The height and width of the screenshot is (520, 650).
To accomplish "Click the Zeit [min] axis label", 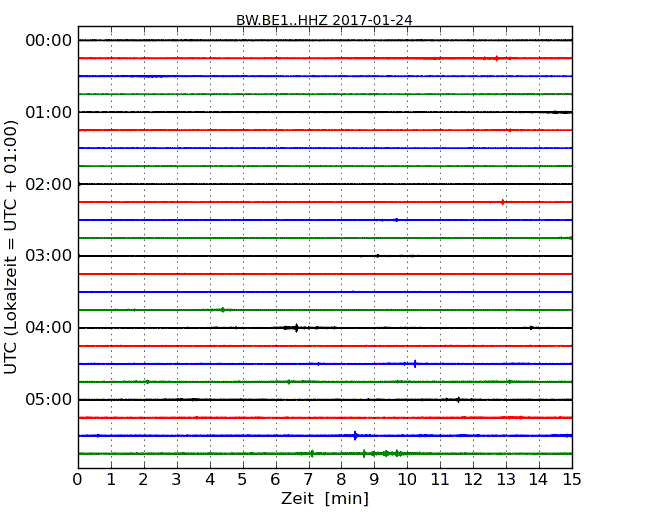I will [x=325, y=498].
